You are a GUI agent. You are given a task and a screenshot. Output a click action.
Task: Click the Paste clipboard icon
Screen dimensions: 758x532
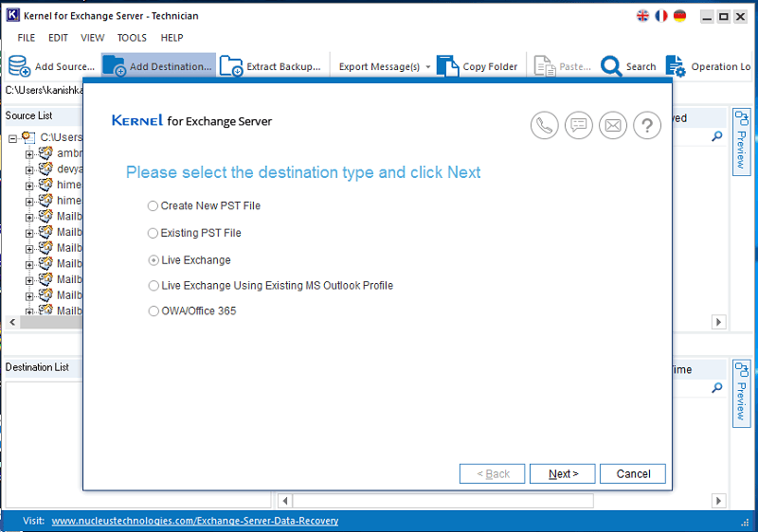545,66
